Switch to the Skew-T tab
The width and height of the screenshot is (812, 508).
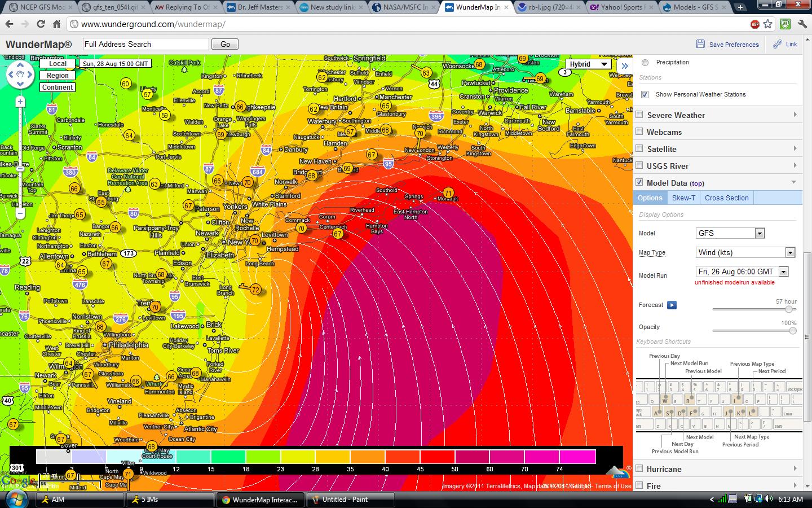(683, 198)
